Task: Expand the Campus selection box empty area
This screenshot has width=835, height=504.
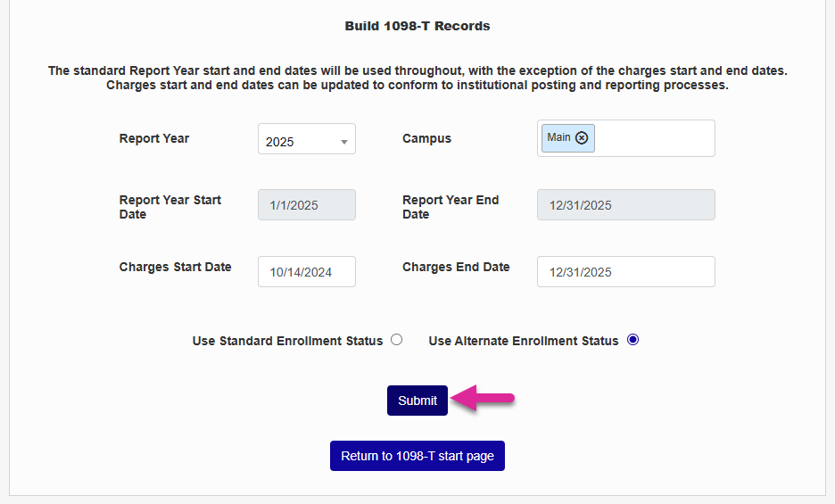Action: tap(656, 139)
